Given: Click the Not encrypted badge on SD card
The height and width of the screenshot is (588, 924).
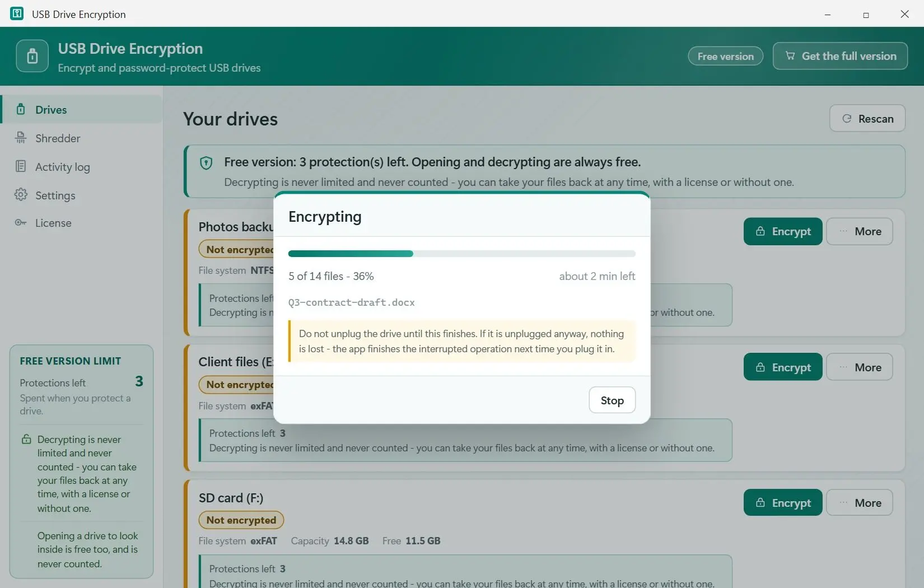Looking at the screenshot, I should pos(241,520).
